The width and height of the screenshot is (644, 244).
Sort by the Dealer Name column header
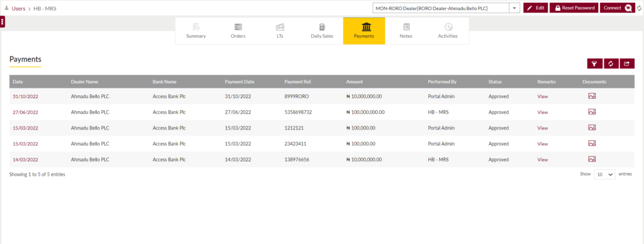pyautogui.click(x=84, y=82)
